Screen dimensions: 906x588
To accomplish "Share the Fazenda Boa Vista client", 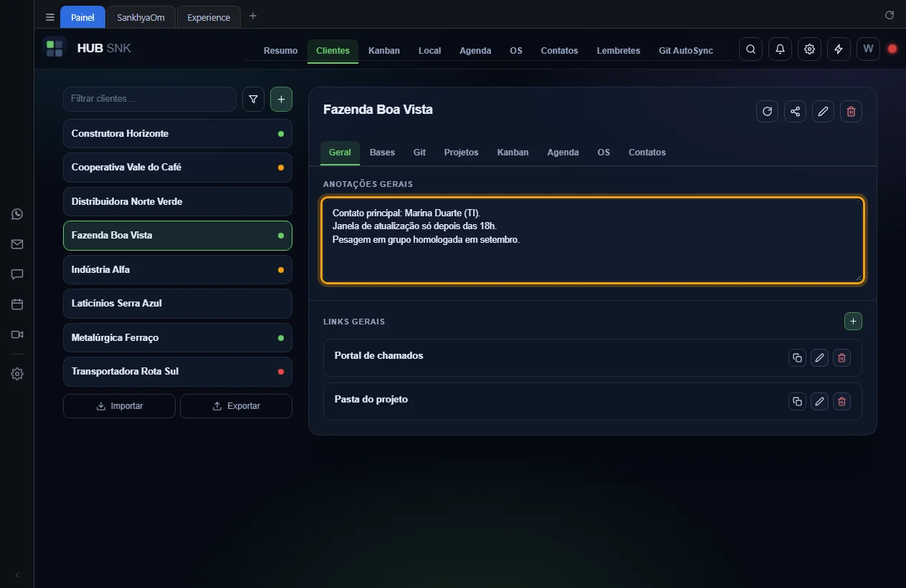I will click(795, 111).
